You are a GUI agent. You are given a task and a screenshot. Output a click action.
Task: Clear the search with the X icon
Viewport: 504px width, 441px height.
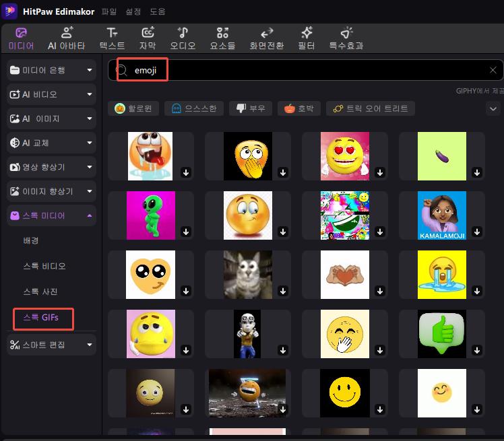[493, 70]
